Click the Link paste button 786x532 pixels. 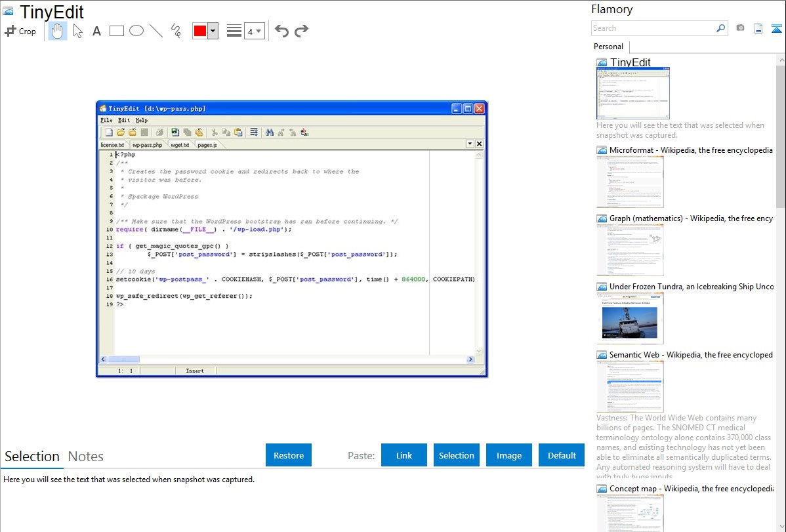point(404,455)
